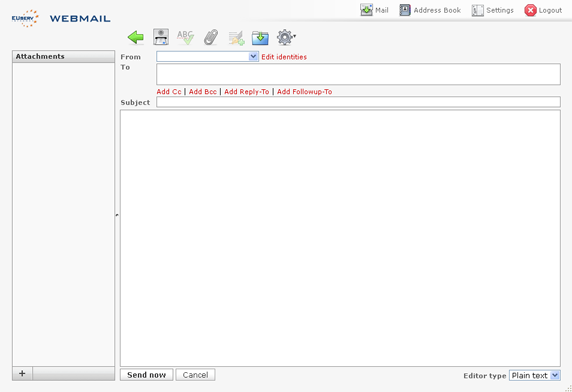572x392 pixels.
Task: Click the Address Book icon
Action: point(405,10)
